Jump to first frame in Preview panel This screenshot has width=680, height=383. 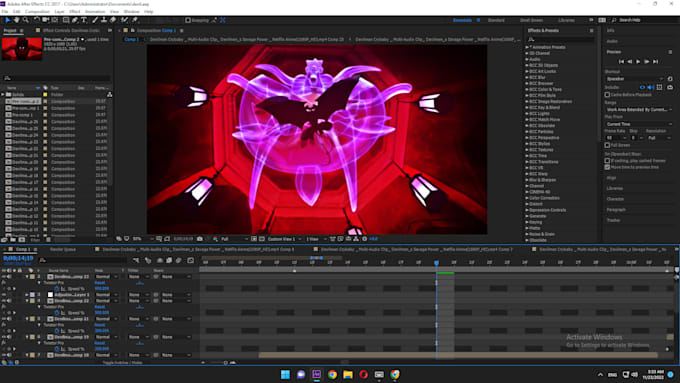coord(621,62)
